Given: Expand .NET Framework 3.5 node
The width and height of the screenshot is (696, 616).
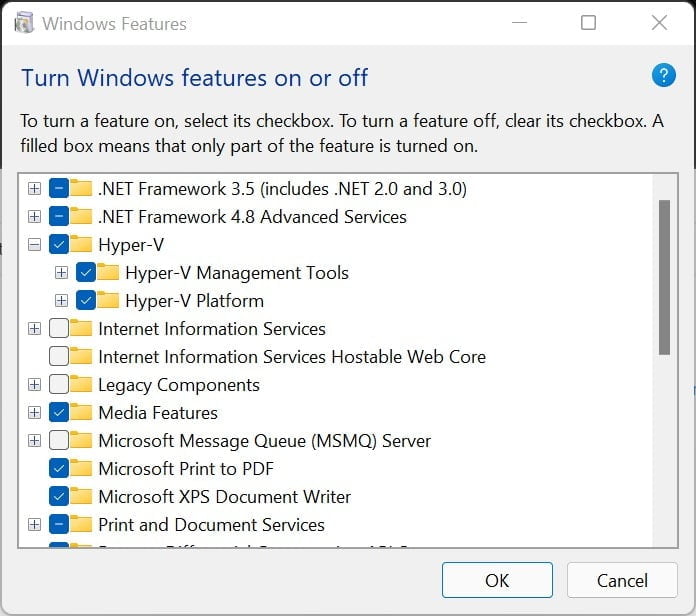Looking at the screenshot, I should click(x=35, y=189).
